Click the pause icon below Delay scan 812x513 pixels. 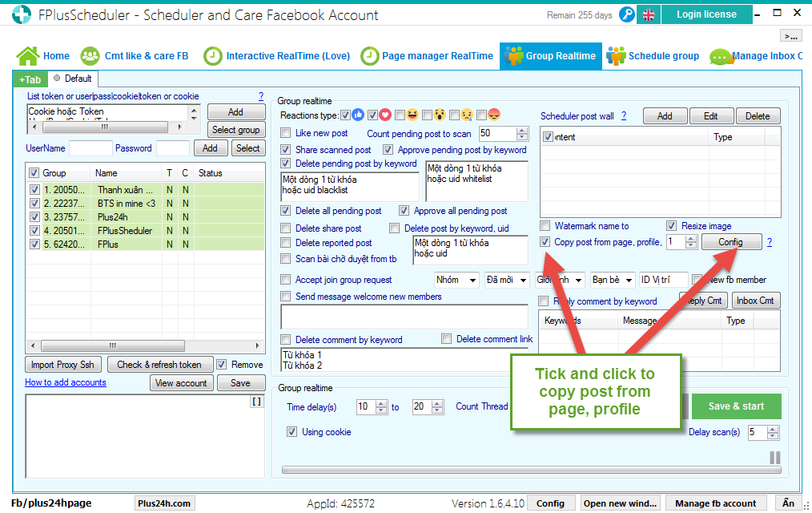[x=774, y=458]
